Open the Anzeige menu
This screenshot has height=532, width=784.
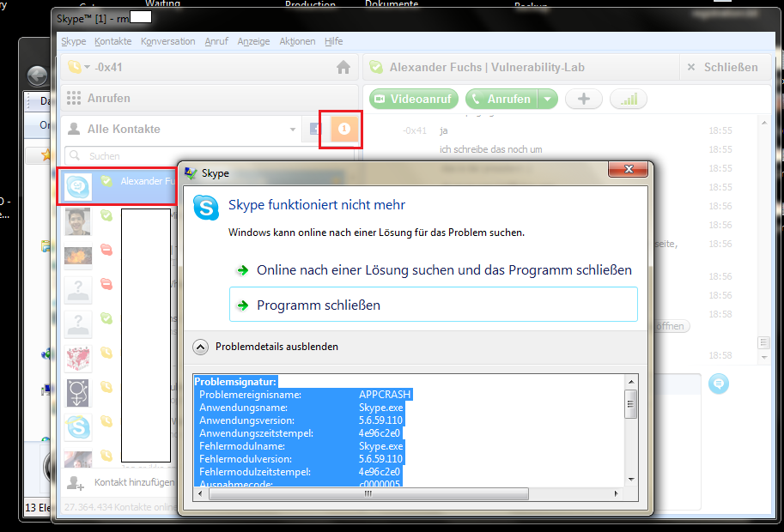[x=253, y=41]
